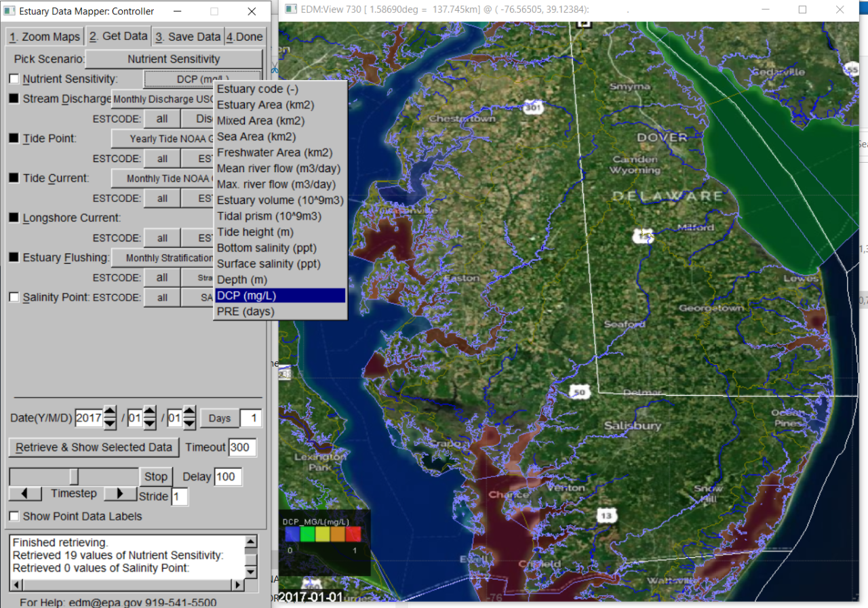Image resolution: width=868 pixels, height=608 pixels.
Task: Open the Pick Scenario dropdown
Action: 173,59
